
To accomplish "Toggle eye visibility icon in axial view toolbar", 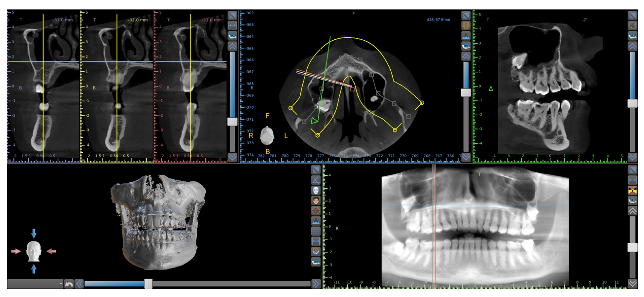I will (x=466, y=46).
